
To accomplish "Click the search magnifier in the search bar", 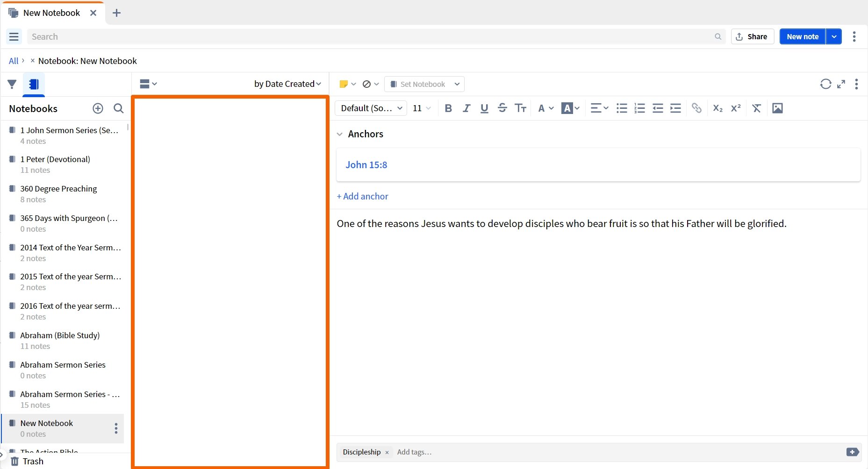I will 718,36.
